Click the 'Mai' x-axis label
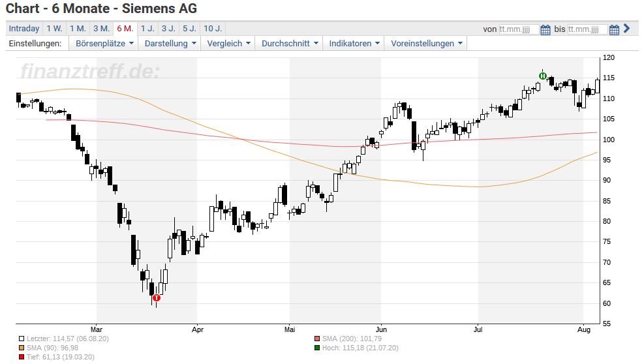Screen dimensions: 644x364 click(x=290, y=329)
